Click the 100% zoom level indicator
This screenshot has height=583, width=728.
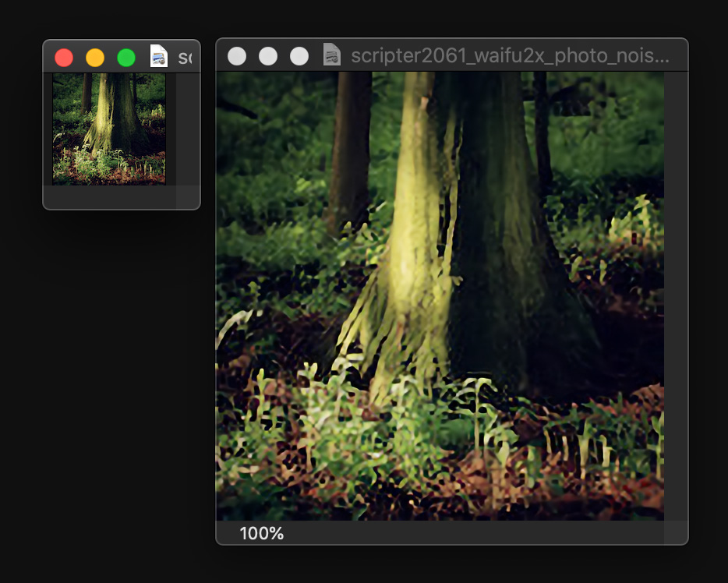pyautogui.click(x=261, y=533)
